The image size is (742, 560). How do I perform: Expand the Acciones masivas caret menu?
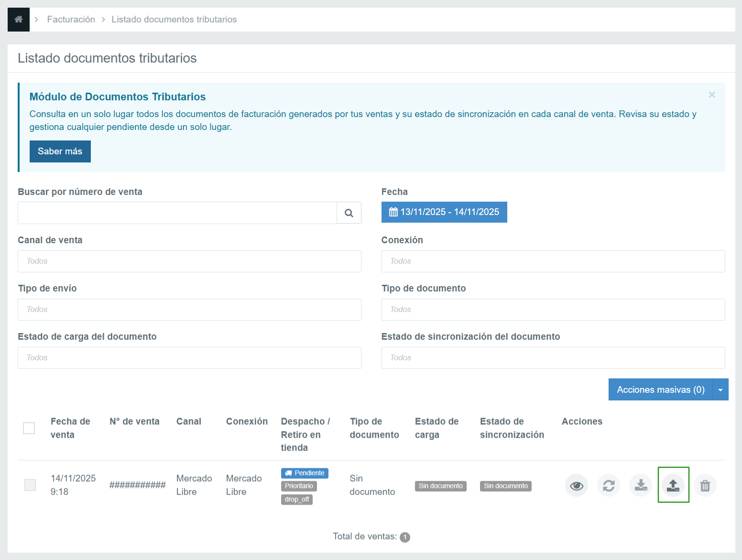click(x=720, y=390)
